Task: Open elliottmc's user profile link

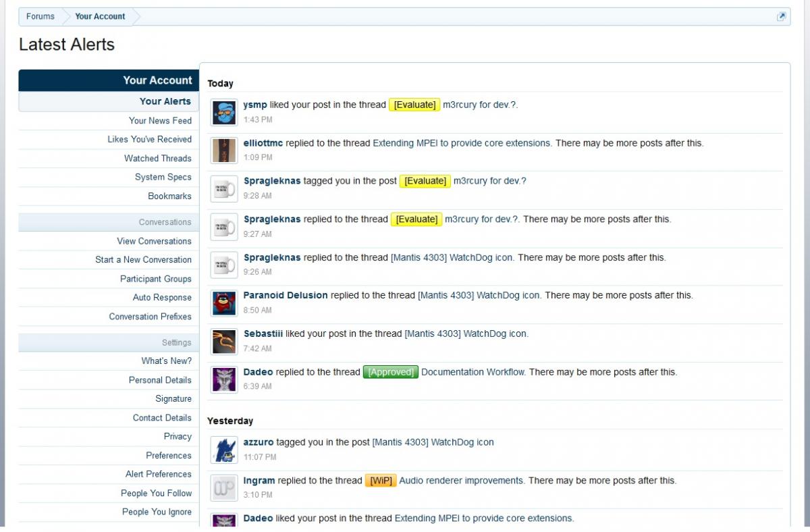Action: point(263,143)
